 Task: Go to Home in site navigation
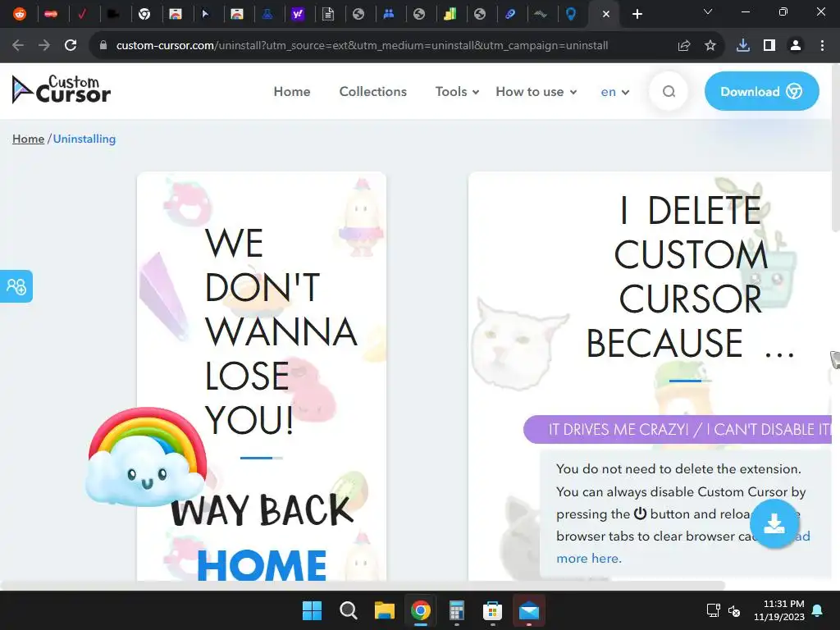[292, 92]
